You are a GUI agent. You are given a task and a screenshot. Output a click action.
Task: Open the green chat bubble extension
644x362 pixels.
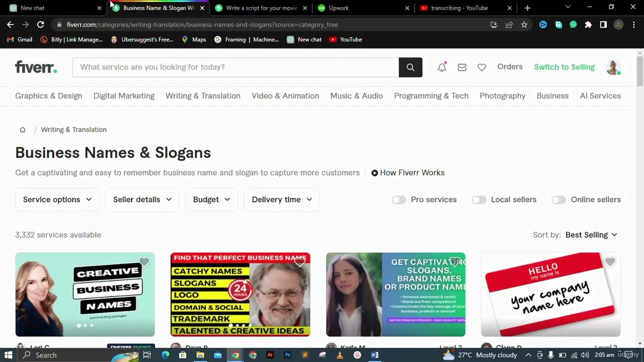pyautogui.click(x=574, y=25)
